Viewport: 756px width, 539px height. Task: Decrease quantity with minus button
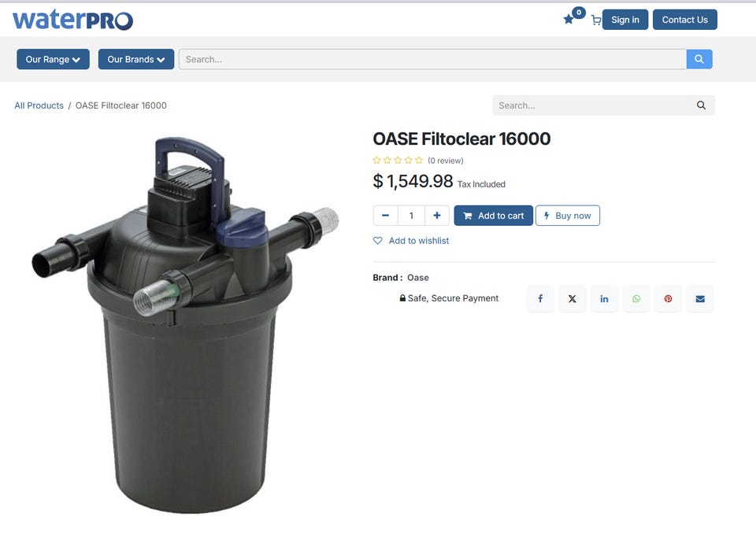tap(385, 216)
